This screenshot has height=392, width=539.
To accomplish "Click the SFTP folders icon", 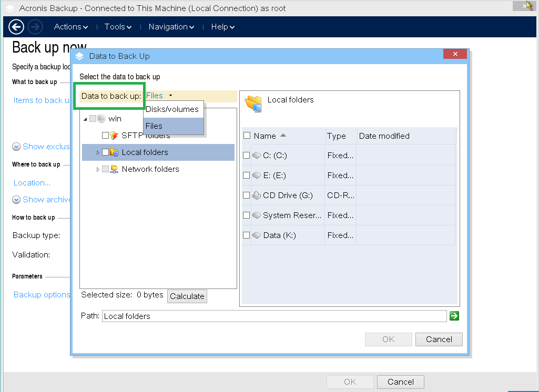I will [x=114, y=136].
